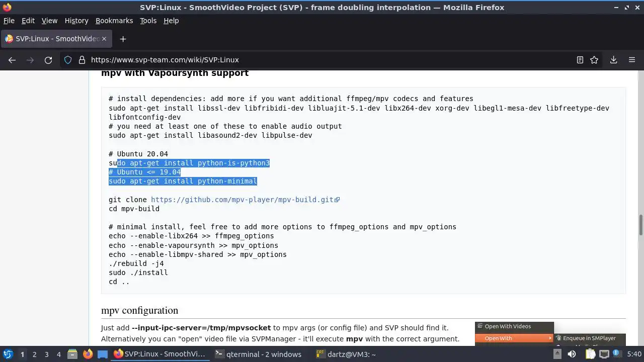Open the Firefox downloads panel
The width and height of the screenshot is (644, 362).
coord(614,60)
